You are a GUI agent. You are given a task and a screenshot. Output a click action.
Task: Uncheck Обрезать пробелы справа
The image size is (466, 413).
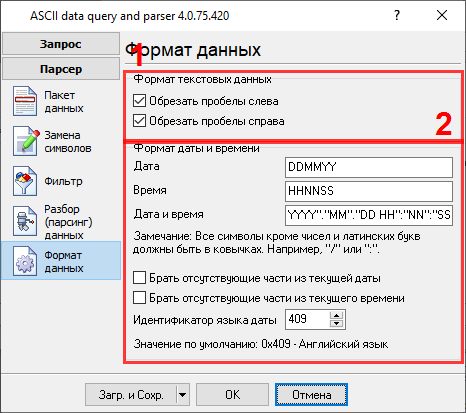[139, 121]
